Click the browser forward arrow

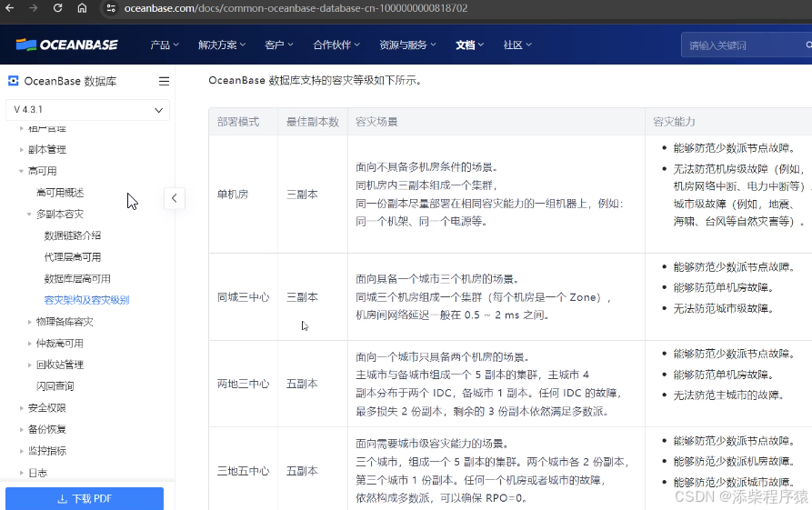point(33,8)
